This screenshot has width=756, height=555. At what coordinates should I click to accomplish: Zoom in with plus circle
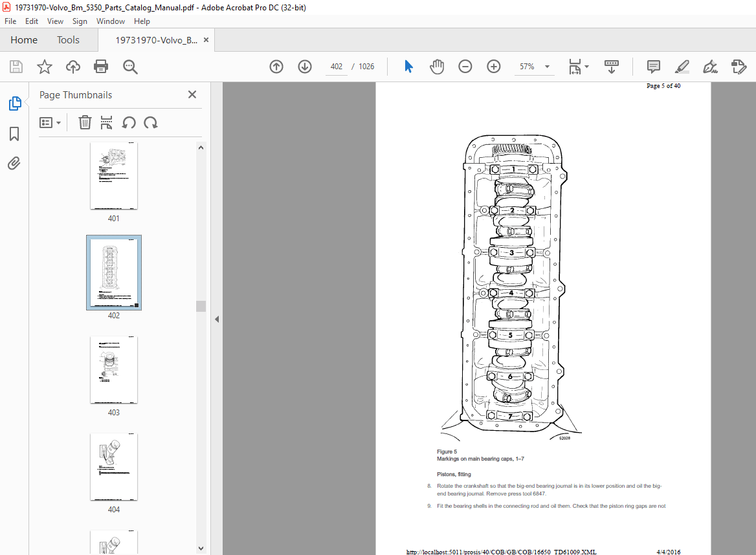coord(494,67)
